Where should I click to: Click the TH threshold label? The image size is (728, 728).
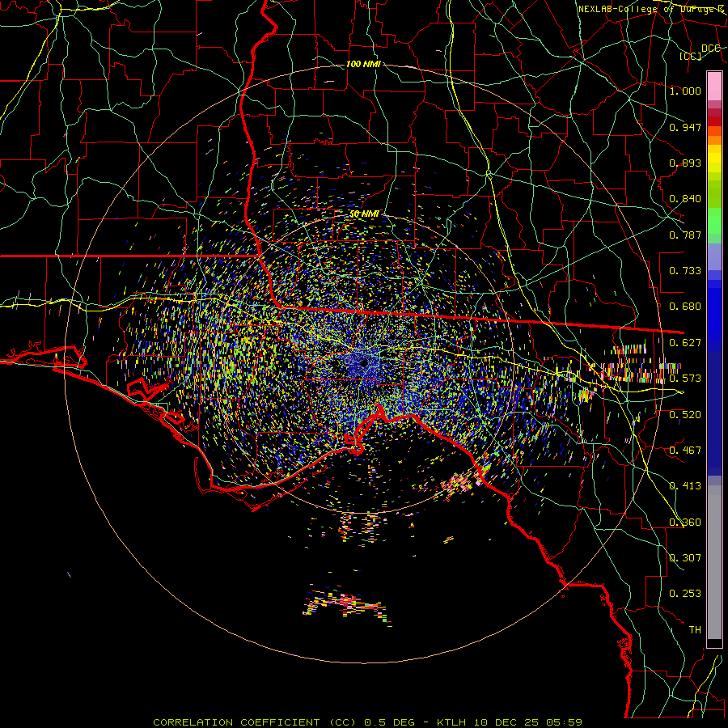[x=695, y=630]
